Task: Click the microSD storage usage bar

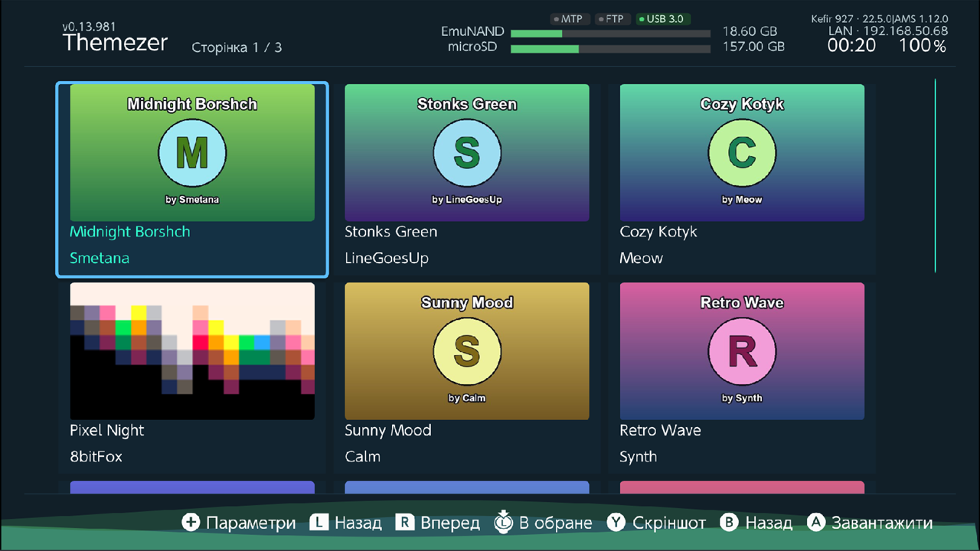Action: [610, 49]
